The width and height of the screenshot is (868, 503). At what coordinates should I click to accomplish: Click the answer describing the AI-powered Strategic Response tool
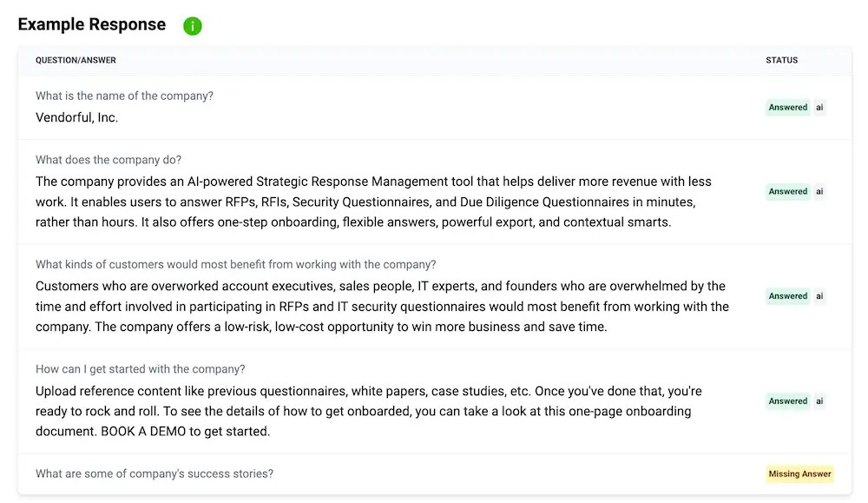point(373,202)
